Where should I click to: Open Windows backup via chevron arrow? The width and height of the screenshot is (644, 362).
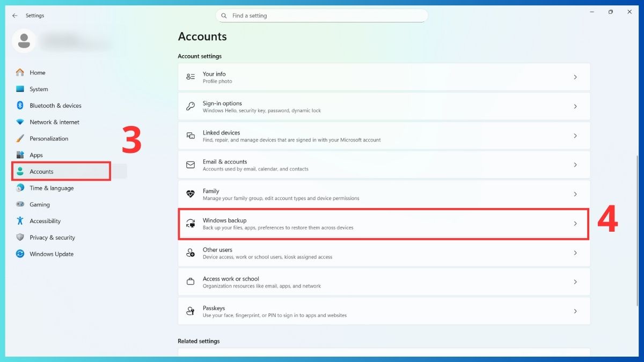coord(575,224)
